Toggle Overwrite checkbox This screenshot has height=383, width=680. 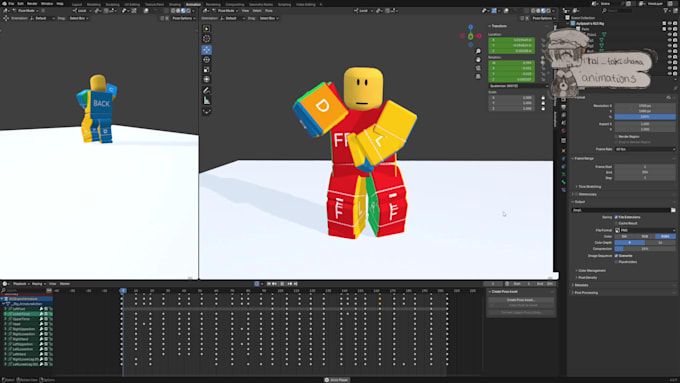pos(616,256)
